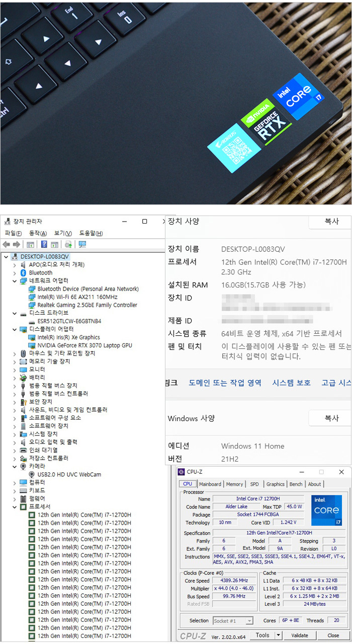Scan for hardware changes with the monitor icon
The height and width of the screenshot is (644, 352).
pyautogui.click(x=82, y=244)
